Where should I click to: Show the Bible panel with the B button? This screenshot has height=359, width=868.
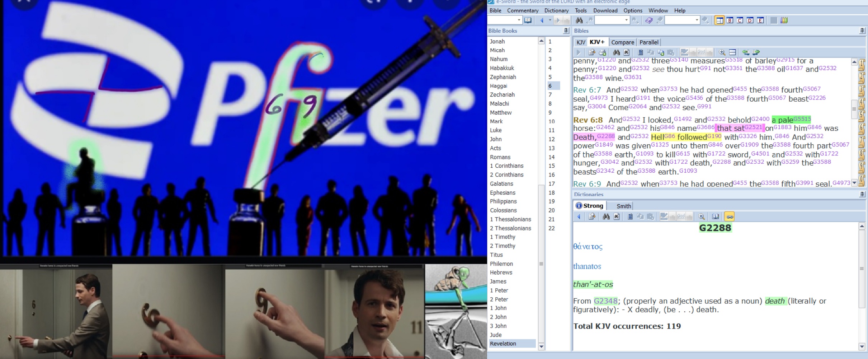click(x=730, y=20)
